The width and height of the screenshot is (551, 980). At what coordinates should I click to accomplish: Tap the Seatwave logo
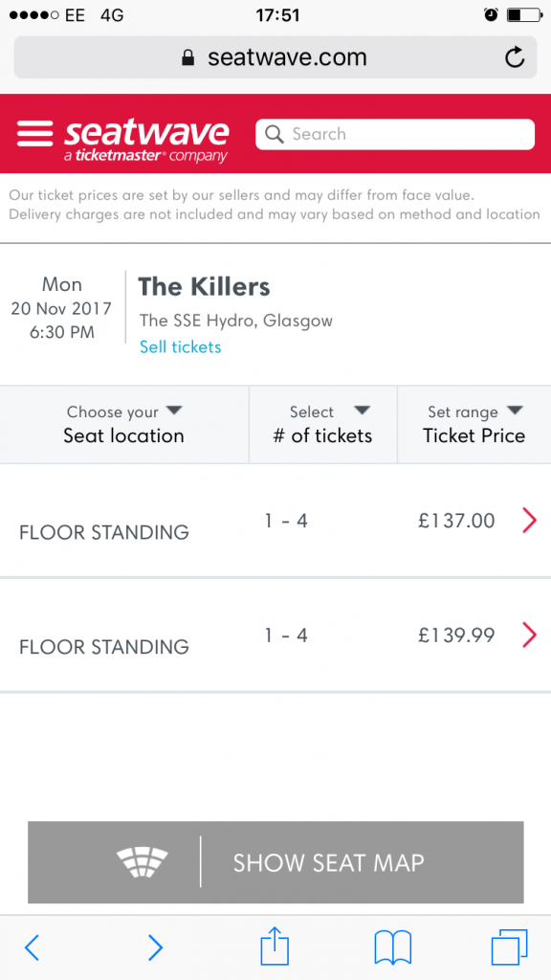click(x=146, y=140)
